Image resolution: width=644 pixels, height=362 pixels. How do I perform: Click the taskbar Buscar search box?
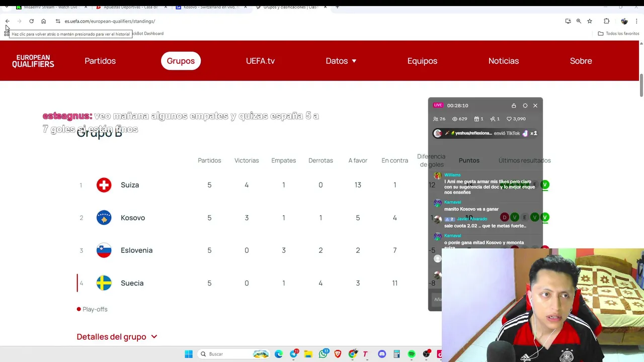[x=234, y=354]
